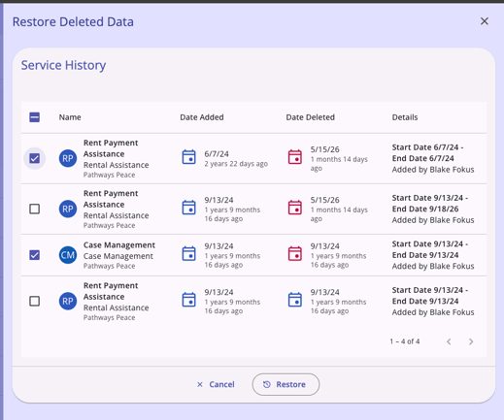Image resolution: width=504 pixels, height=420 pixels.
Task: Click the CM avatar for Case Management
Action: point(68,255)
